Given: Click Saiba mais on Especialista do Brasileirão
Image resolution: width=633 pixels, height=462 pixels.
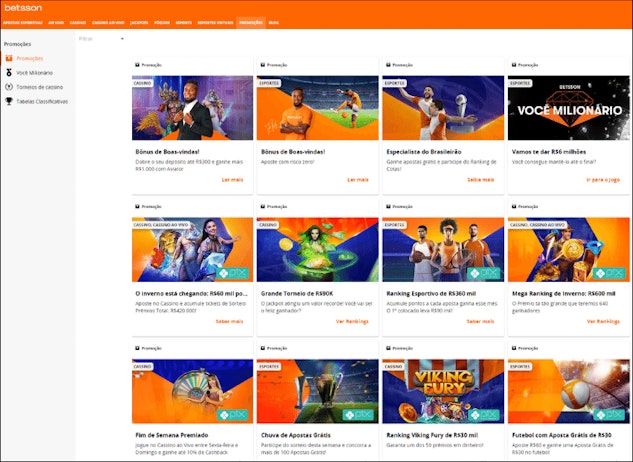Looking at the screenshot, I should (481, 180).
